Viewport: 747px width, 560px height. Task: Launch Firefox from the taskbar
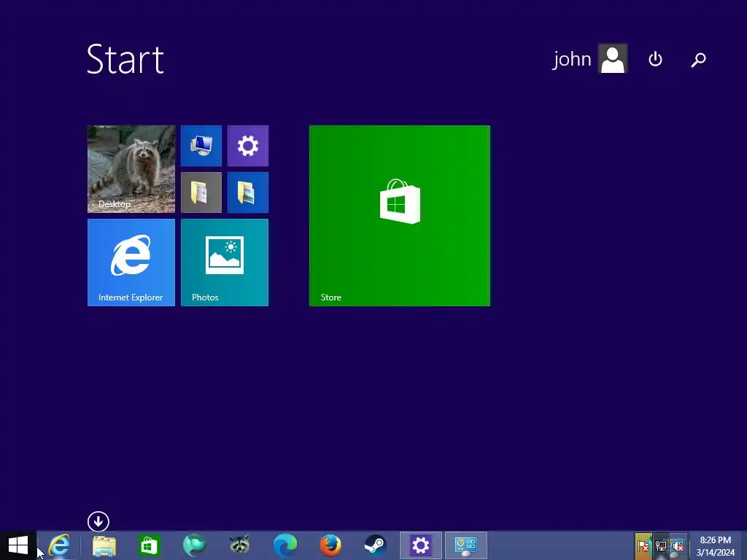tap(330, 545)
